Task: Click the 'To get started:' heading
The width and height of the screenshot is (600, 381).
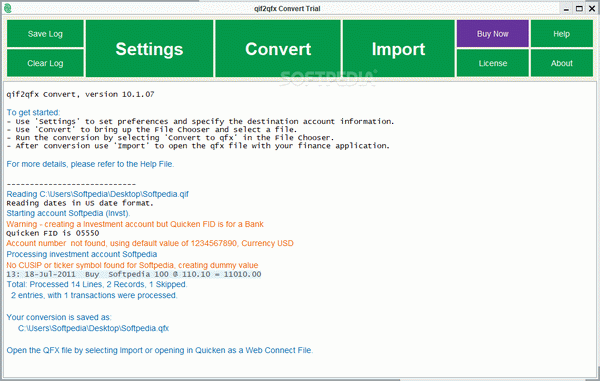Action: [x=33, y=112]
